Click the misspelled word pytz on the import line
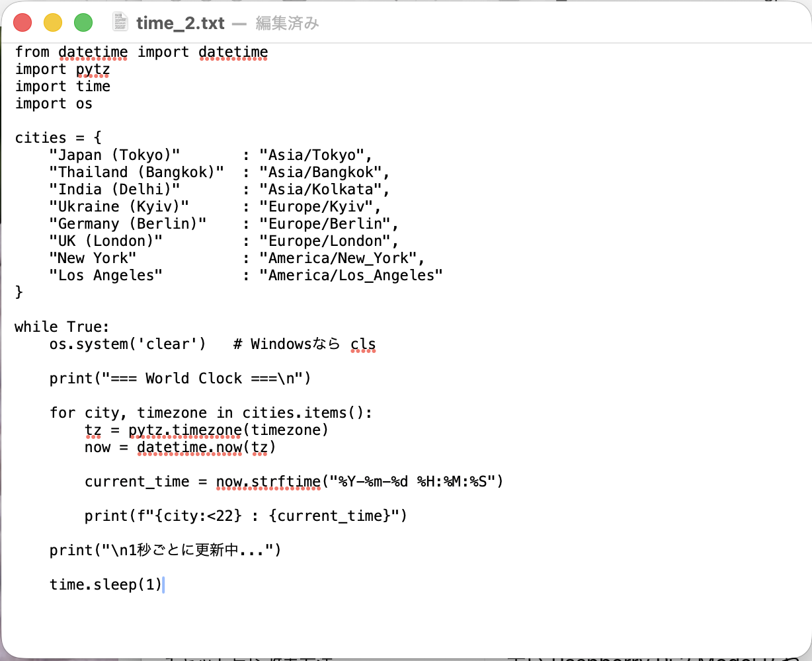The height and width of the screenshot is (661, 812). point(93,69)
